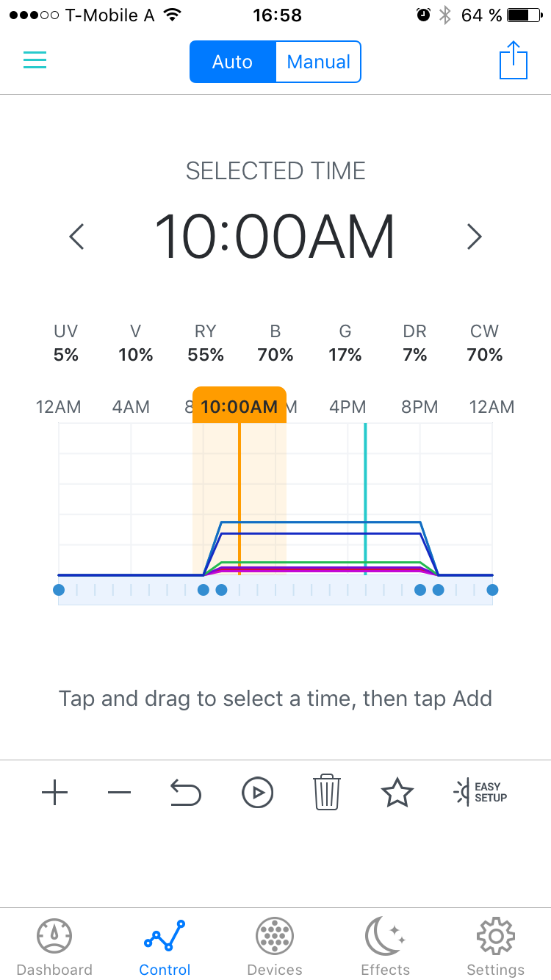Open the Devices tab
The width and height of the screenshot is (551, 980).
tap(275, 947)
